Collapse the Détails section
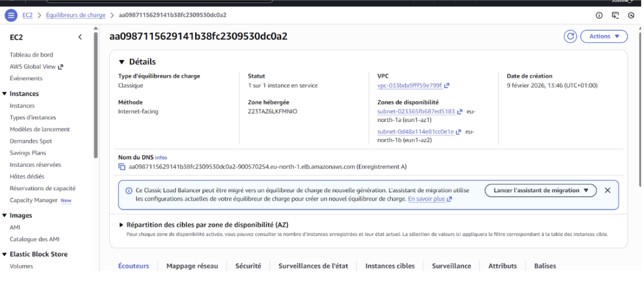The height and width of the screenshot is (291, 644). coord(121,62)
